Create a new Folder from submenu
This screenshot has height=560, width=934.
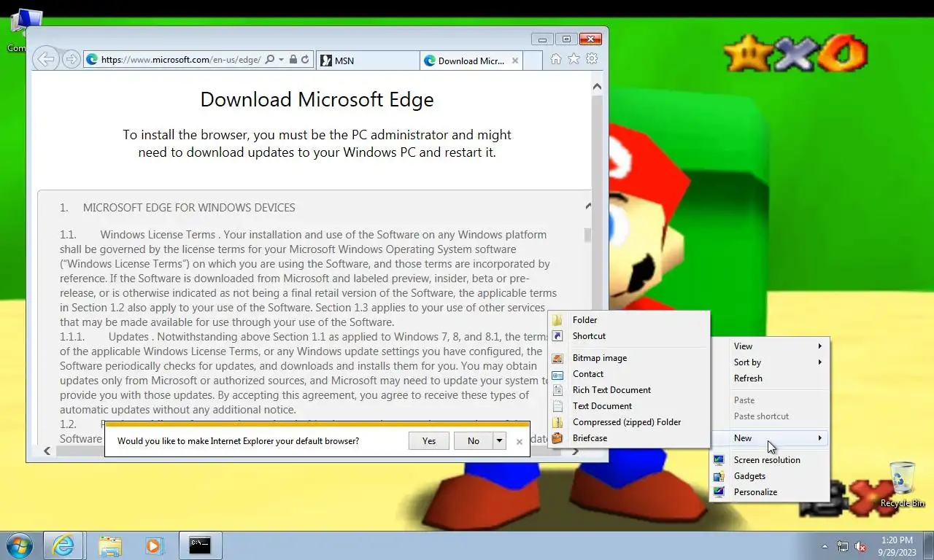[629, 320]
